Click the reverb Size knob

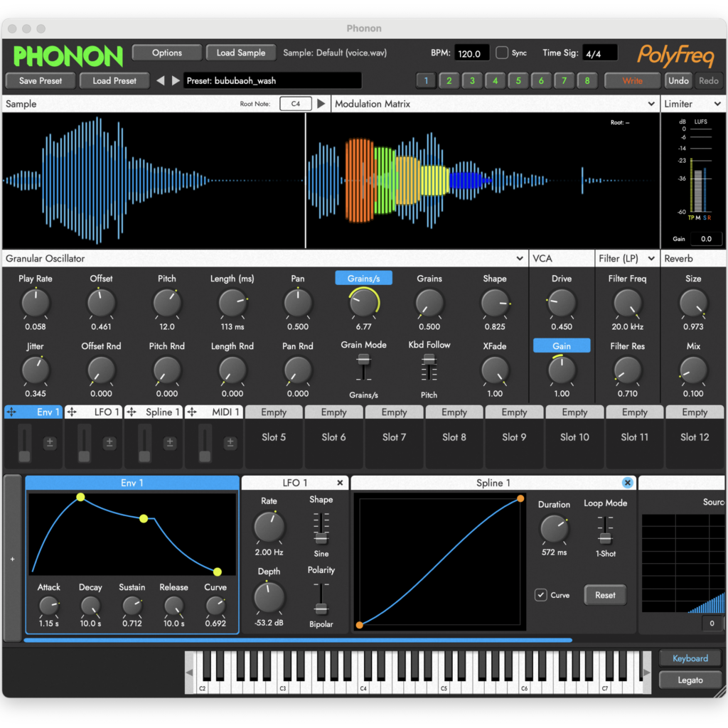coord(693,303)
